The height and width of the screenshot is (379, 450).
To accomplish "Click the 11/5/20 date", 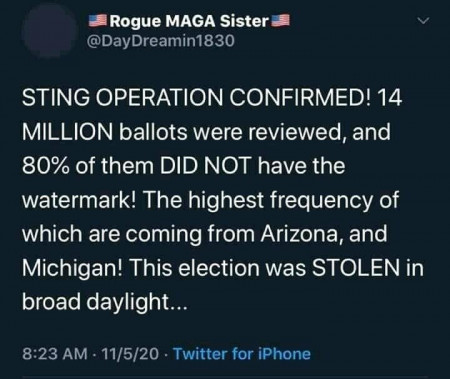I will [131, 354].
